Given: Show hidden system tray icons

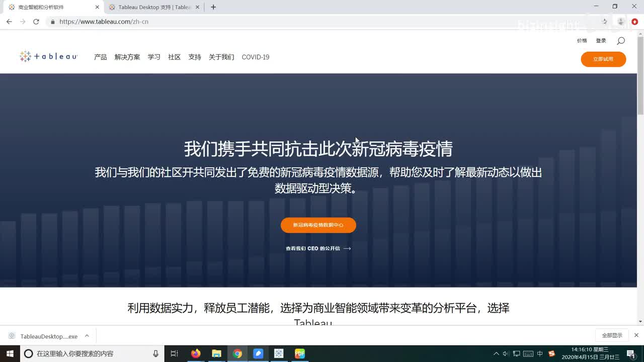Looking at the screenshot, I should pos(496,353).
